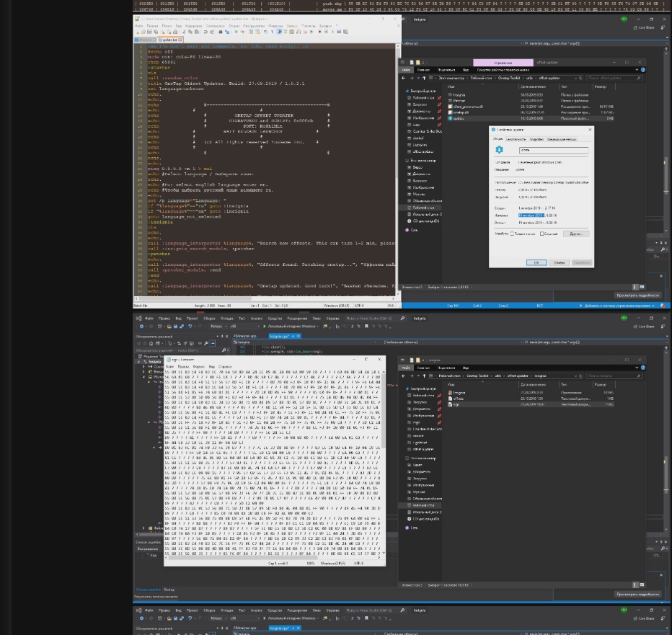Open the x86 platform dropdown

pyautogui.click(x=244, y=326)
